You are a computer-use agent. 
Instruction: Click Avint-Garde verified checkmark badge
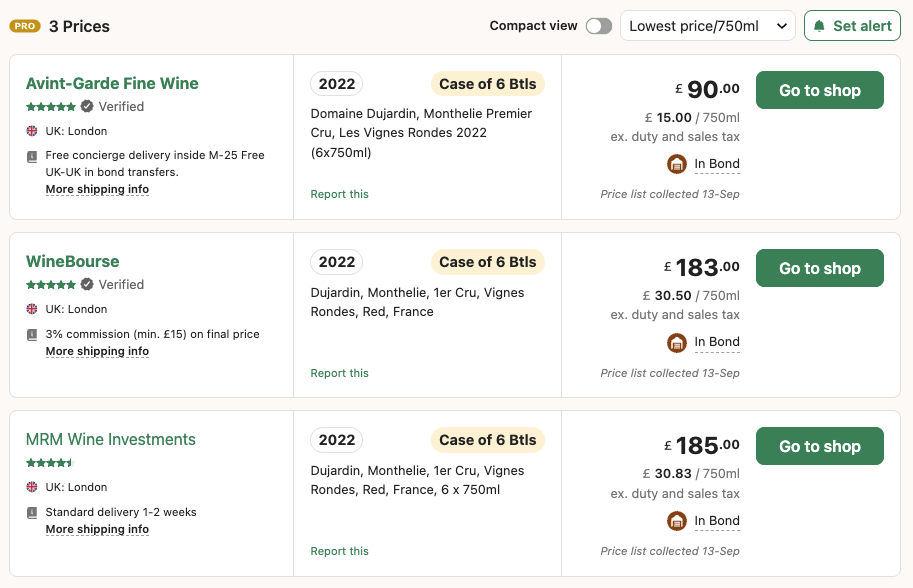click(x=87, y=107)
